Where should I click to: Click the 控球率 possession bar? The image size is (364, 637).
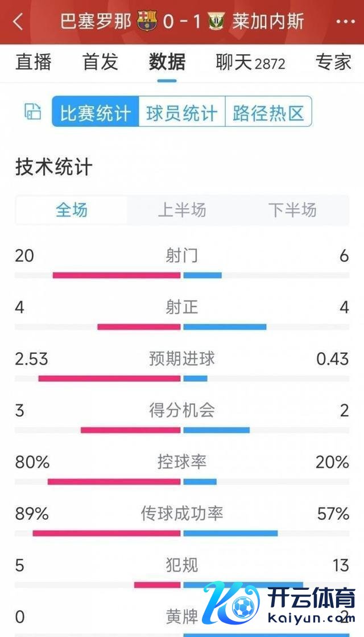[x=182, y=482]
